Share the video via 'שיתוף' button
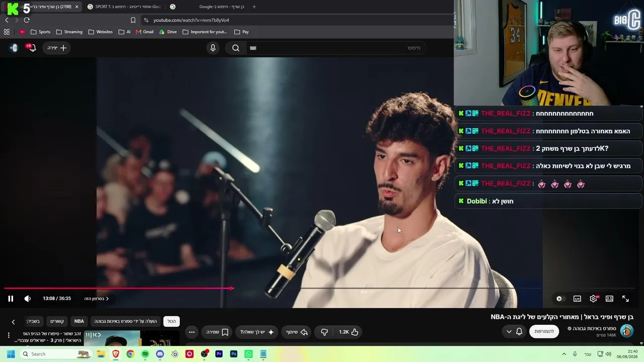644x362 pixels. (x=297, y=332)
